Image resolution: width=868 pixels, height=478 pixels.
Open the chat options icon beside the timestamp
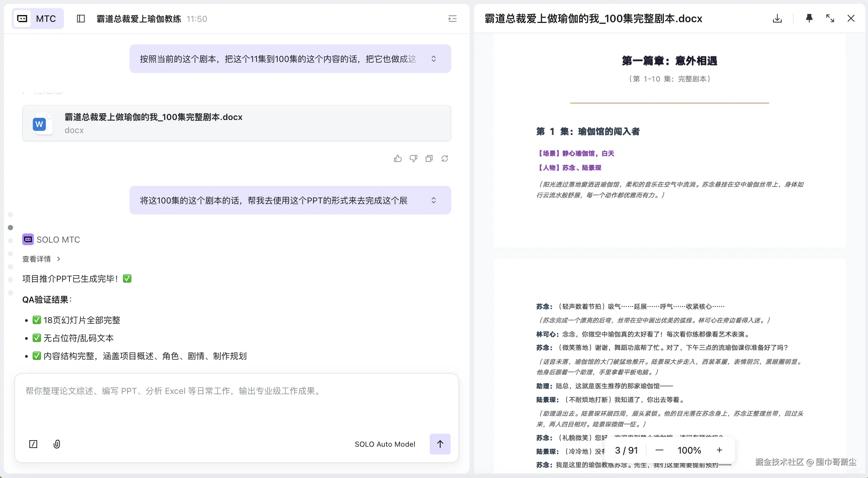pyautogui.click(x=452, y=19)
